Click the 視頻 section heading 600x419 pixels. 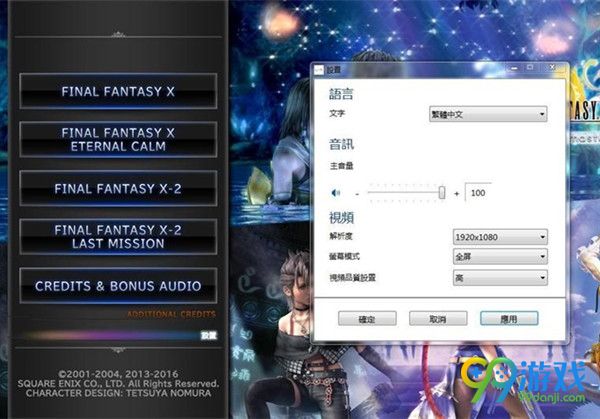(x=341, y=217)
